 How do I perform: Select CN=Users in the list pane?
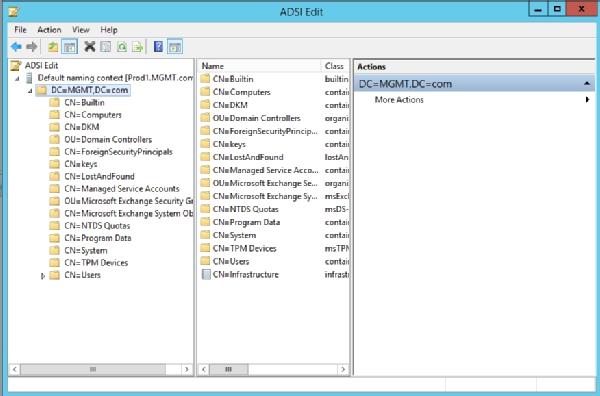pyautogui.click(x=231, y=261)
